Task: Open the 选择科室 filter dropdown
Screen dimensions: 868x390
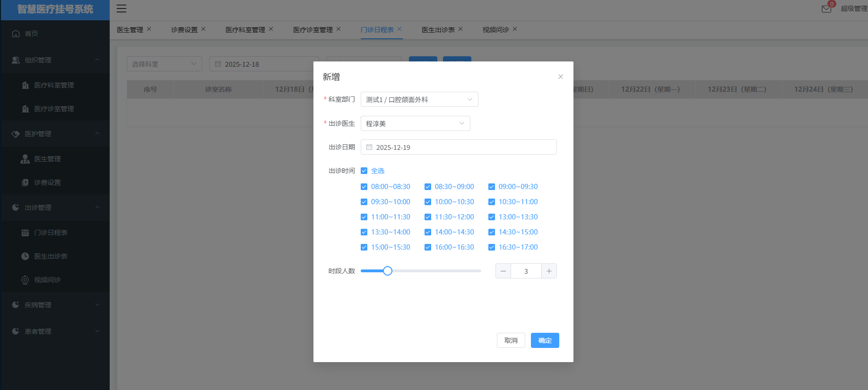Action: tap(165, 64)
